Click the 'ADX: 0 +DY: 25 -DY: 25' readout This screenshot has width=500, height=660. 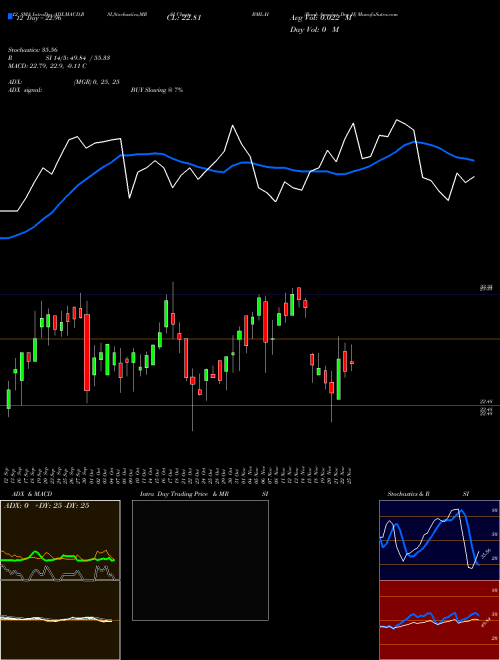tap(46, 506)
